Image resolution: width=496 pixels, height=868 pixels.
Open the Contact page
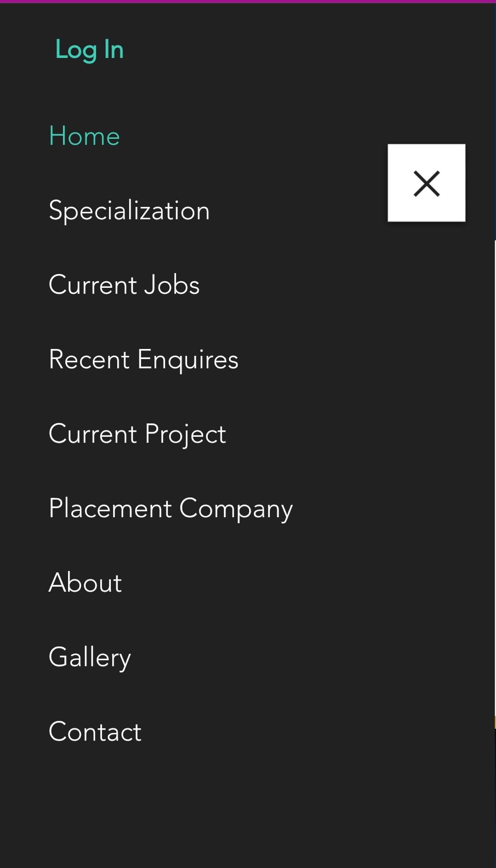point(95,731)
